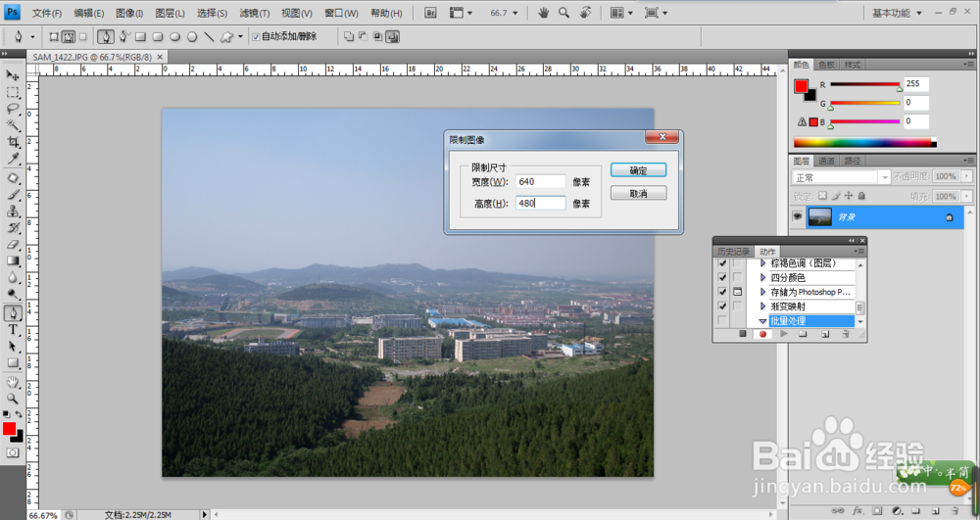Confirm dialog with 确定 button

point(638,170)
